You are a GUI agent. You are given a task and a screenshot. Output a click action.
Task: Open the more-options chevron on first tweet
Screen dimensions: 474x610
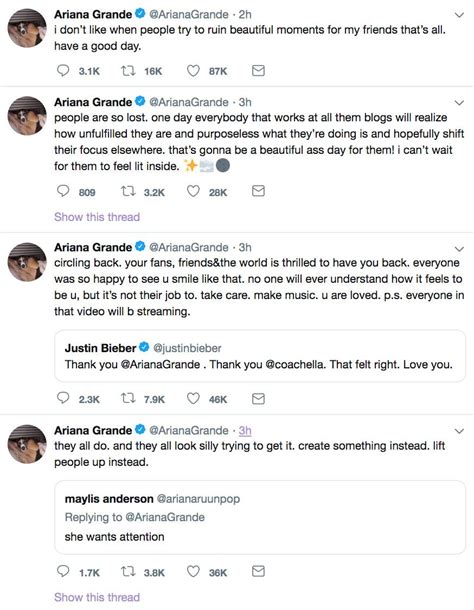point(459,15)
